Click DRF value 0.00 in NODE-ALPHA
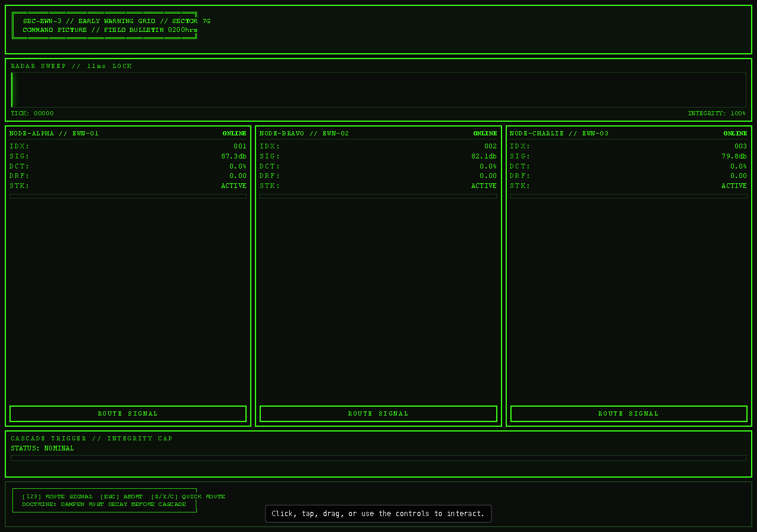Image resolution: width=757 pixels, height=532 pixels. click(238, 176)
